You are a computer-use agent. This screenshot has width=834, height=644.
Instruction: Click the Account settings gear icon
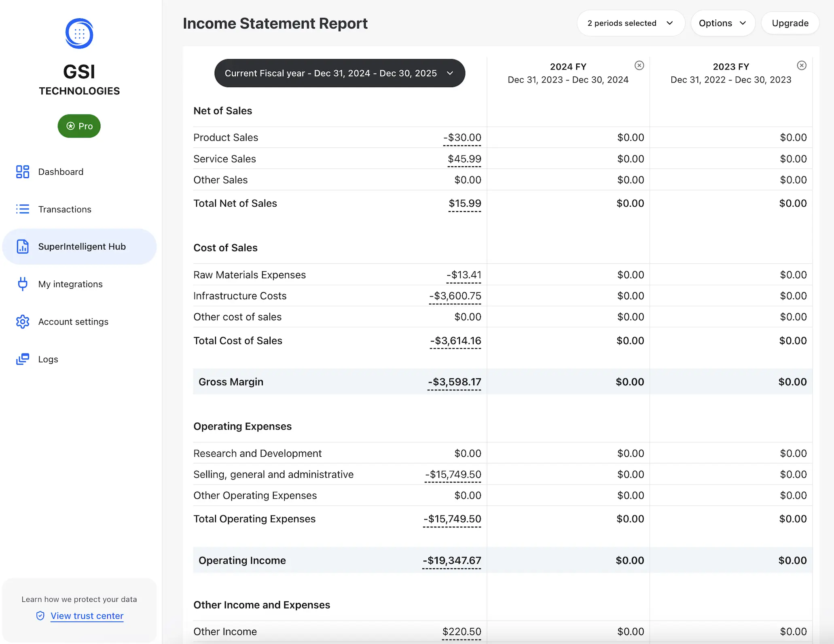tap(23, 322)
